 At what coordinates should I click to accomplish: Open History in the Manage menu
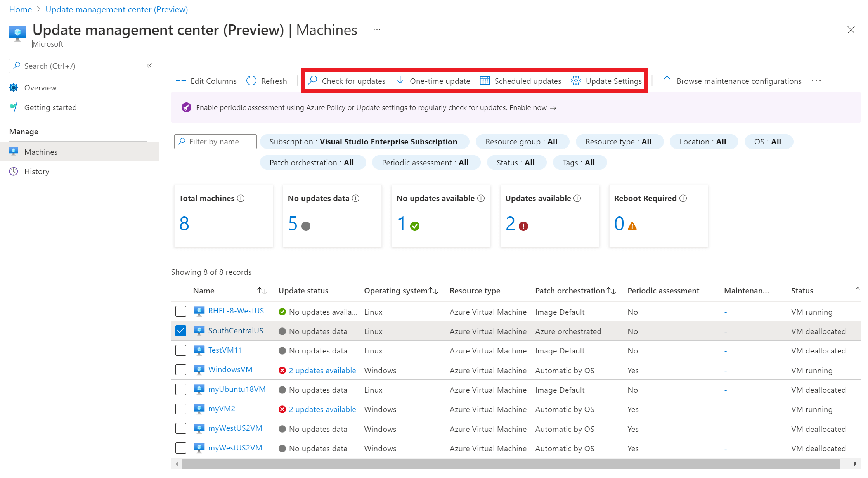[37, 171]
